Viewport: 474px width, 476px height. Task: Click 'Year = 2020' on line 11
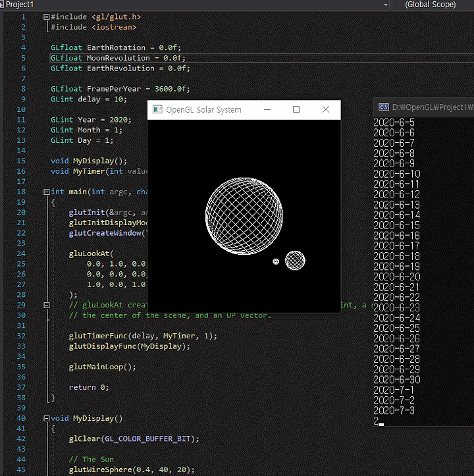(x=104, y=120)
